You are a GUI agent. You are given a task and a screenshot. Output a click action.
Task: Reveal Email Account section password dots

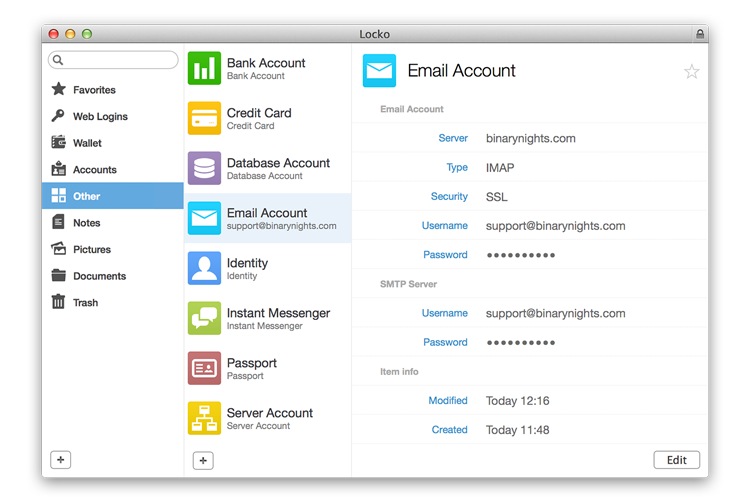point(521,255)
